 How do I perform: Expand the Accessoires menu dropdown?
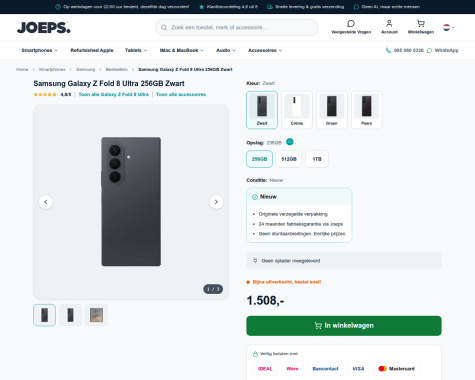point(265,50)
